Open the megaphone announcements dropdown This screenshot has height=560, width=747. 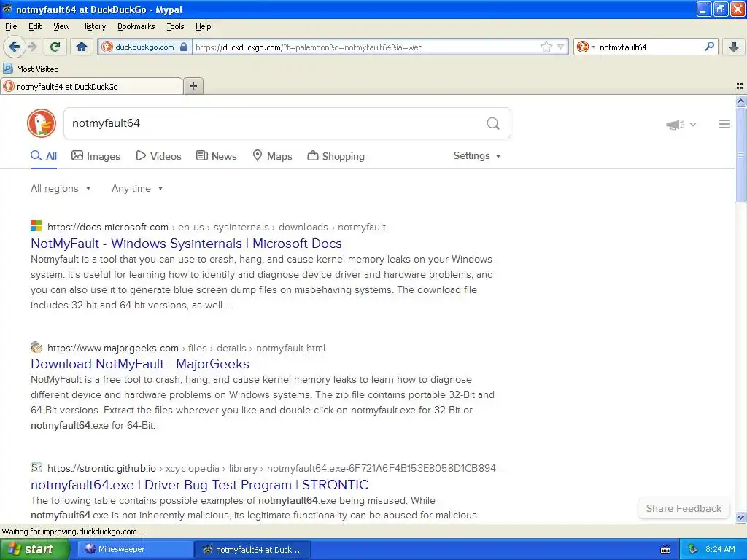(x=681, y=124)
